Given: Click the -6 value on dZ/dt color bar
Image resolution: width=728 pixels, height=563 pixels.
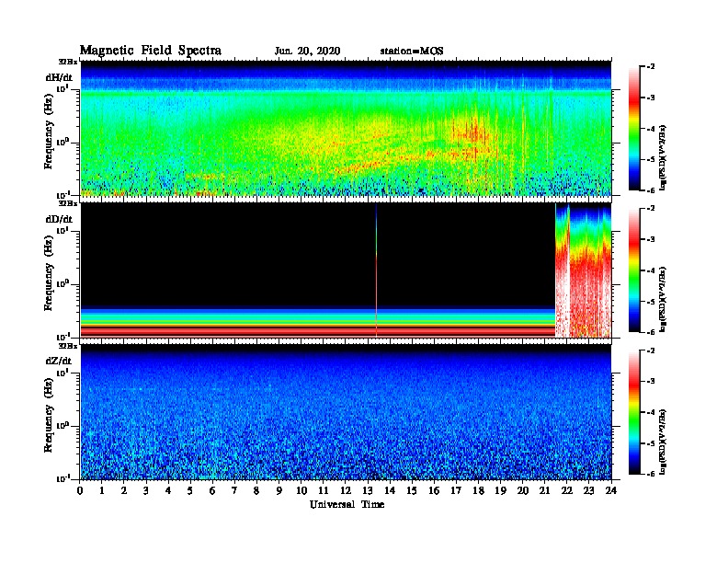Looking at the screenshot, I should 651,474.
